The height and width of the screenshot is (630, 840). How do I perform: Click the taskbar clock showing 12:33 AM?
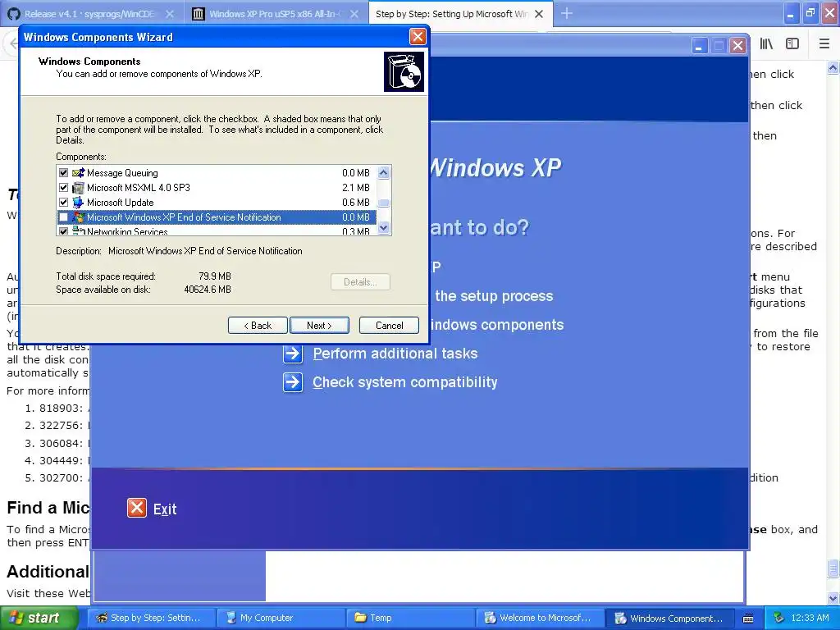[810, 619]
